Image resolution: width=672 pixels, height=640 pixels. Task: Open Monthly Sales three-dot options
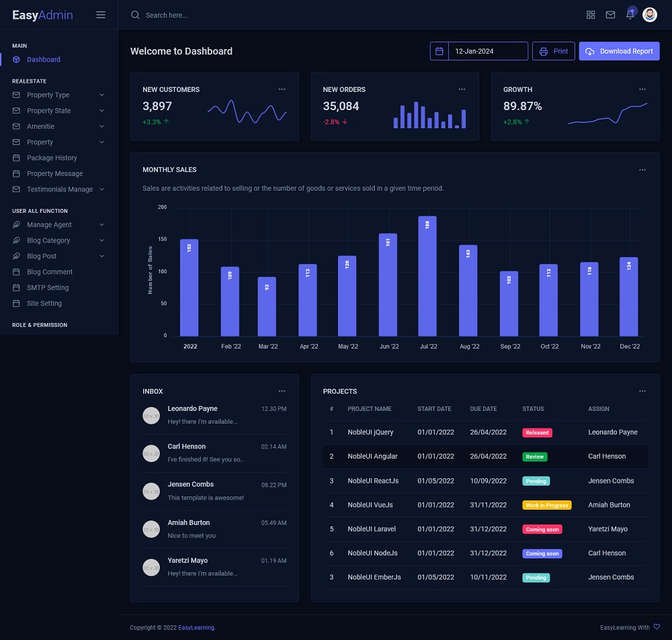pos(642,170)
